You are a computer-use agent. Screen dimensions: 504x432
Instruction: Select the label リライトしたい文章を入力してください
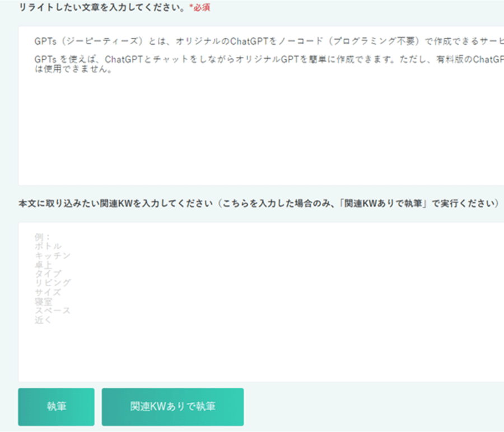(x=102, y=7)
